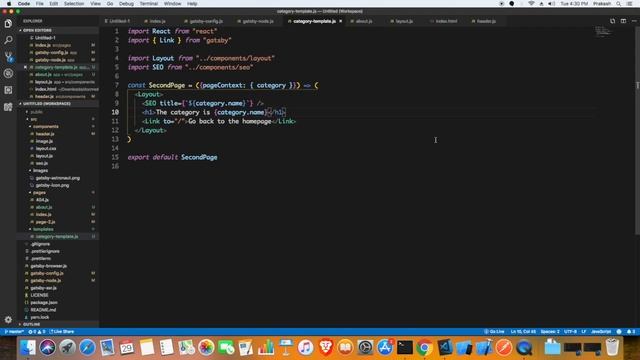Viewport: 640px width, 360px height.
Task: Show errors and warnings from status bar
Action: click(x=37, y=331)
